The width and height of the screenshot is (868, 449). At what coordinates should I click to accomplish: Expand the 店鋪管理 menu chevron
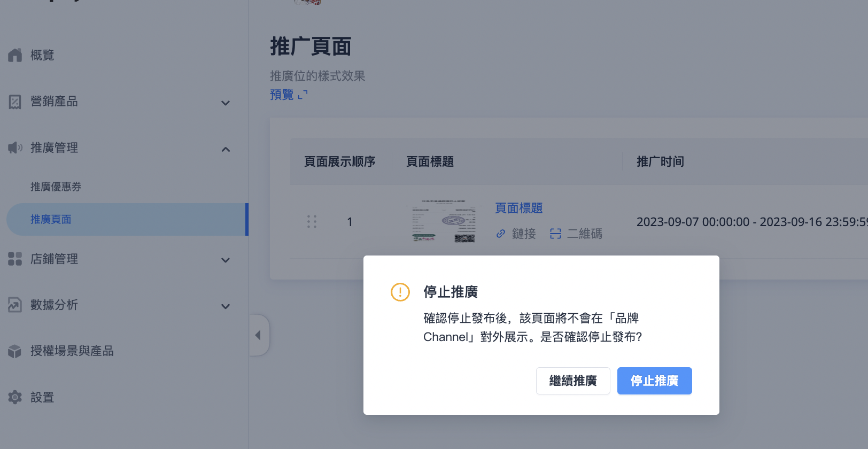(226, 260)
